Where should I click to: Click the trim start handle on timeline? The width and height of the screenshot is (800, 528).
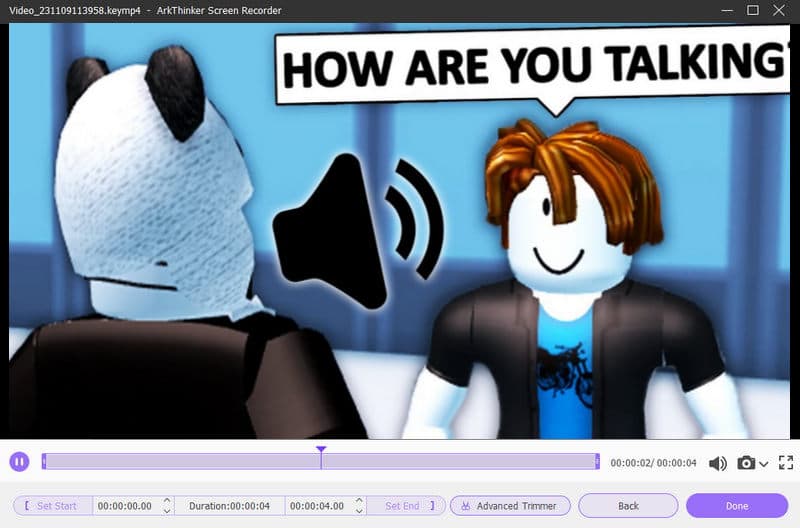pyautogui.click(x=44, y=462)
